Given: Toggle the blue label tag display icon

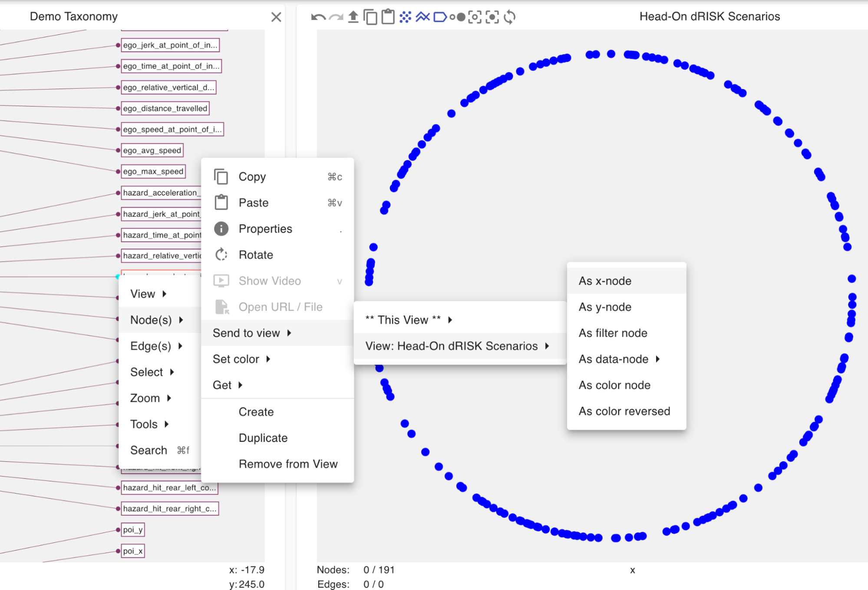Looking at the screenshot, I should [x=440, y=17].
